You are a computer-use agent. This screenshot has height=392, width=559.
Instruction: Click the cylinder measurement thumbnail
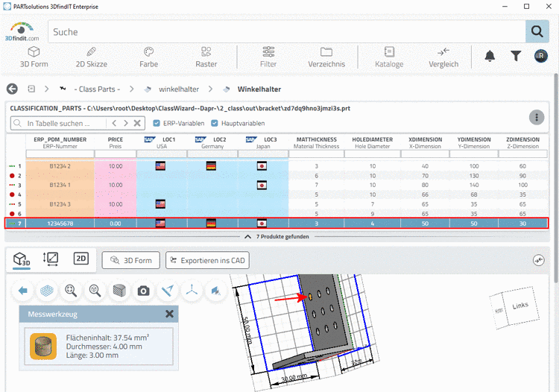[x=43, y=347]
